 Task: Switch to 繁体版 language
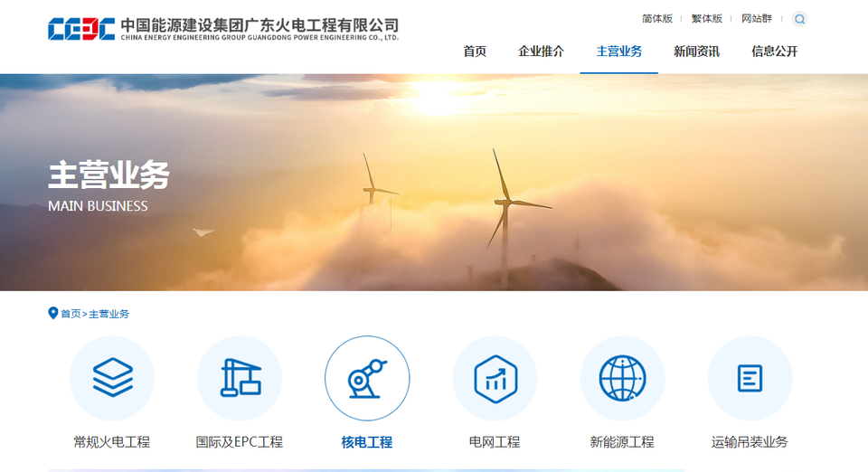pyautogui.click(x=707, y=19)
